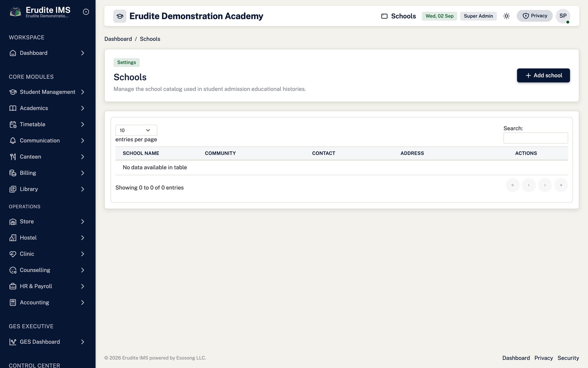Click the GES Dashboard chart icon
588x368 pixels.
tap(13, 342)
